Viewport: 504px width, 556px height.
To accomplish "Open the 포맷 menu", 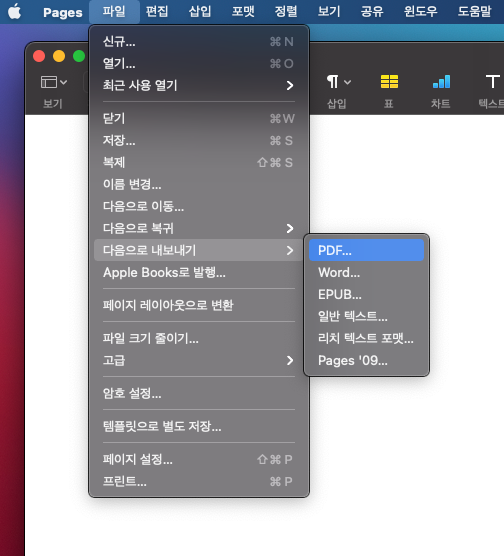I will click(243, 11).
